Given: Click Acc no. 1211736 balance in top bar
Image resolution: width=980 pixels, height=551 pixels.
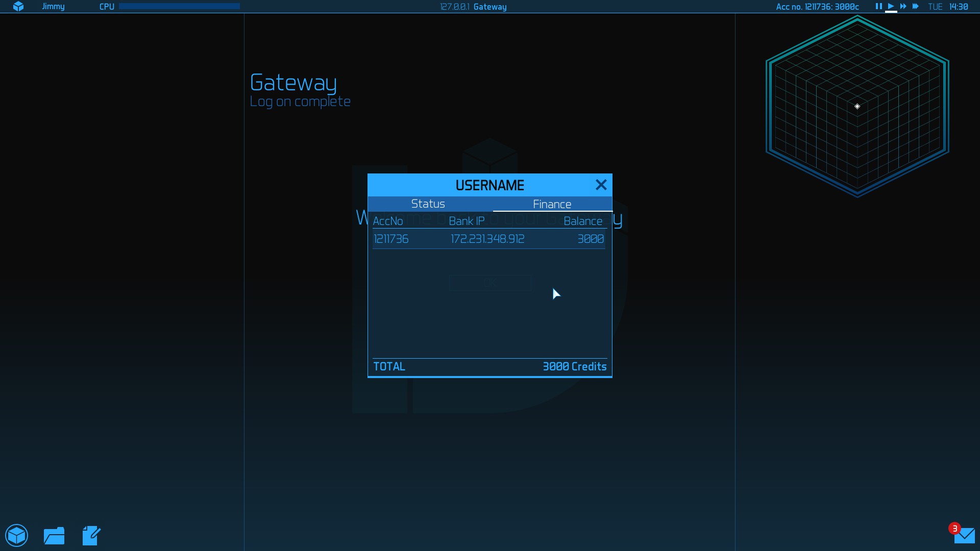Looking at the screenshot, I should (x=817, y=7).
